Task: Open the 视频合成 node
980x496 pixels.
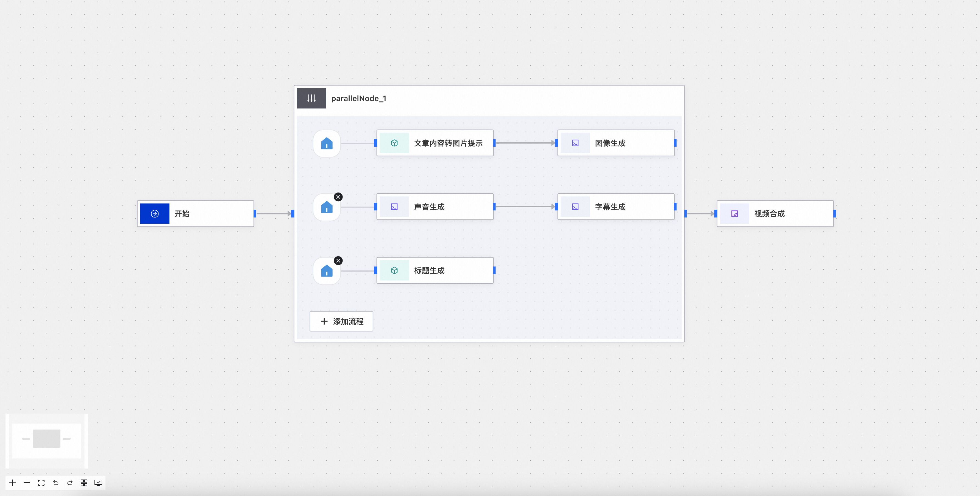Action: 775,214
